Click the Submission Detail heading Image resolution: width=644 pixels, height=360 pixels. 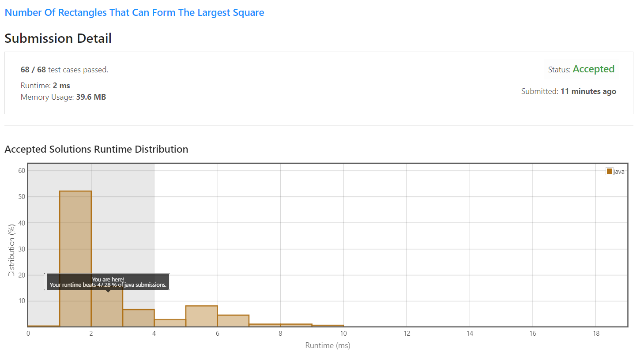(x=58, y=38)
